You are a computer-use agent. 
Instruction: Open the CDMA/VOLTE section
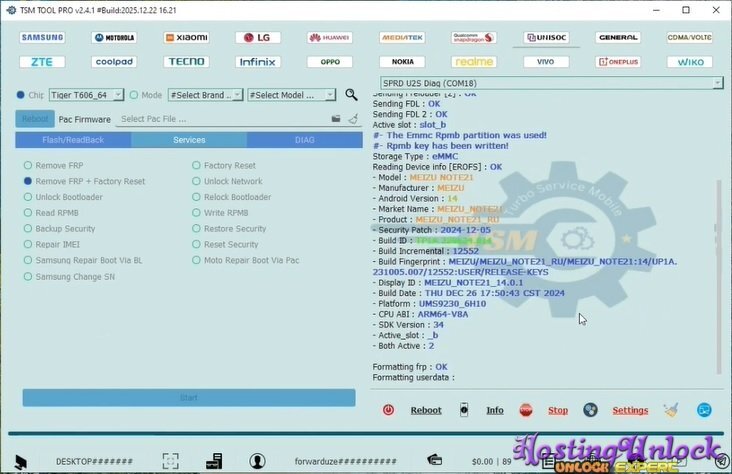[x=690, y=37]
